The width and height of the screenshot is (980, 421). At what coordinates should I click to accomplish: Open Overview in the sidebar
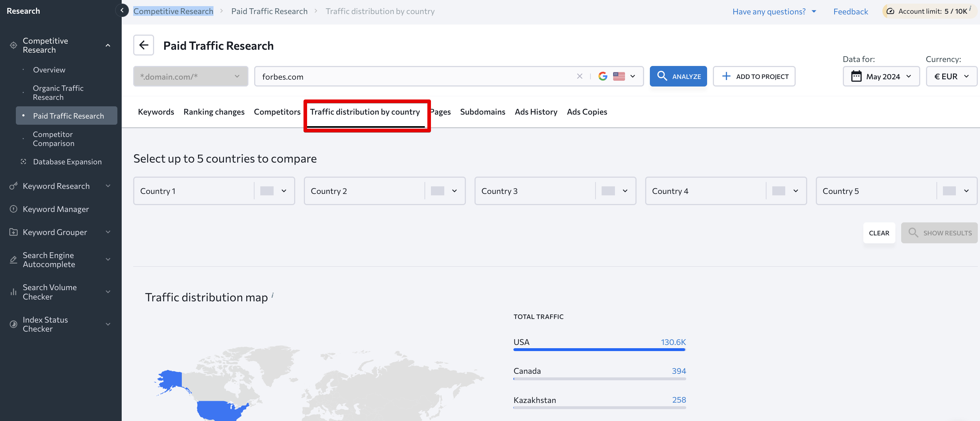pos(49,70)
